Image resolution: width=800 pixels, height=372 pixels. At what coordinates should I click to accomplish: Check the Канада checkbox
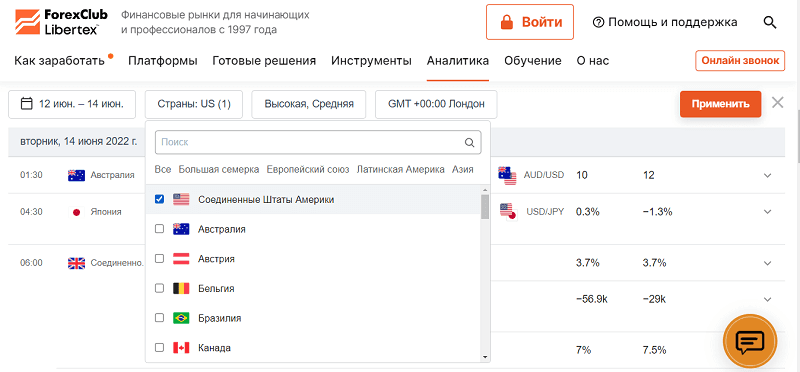(159, 347)
